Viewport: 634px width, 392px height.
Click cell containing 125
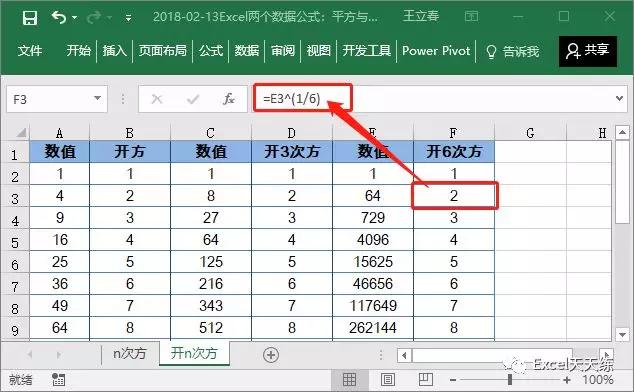[211, 262]
